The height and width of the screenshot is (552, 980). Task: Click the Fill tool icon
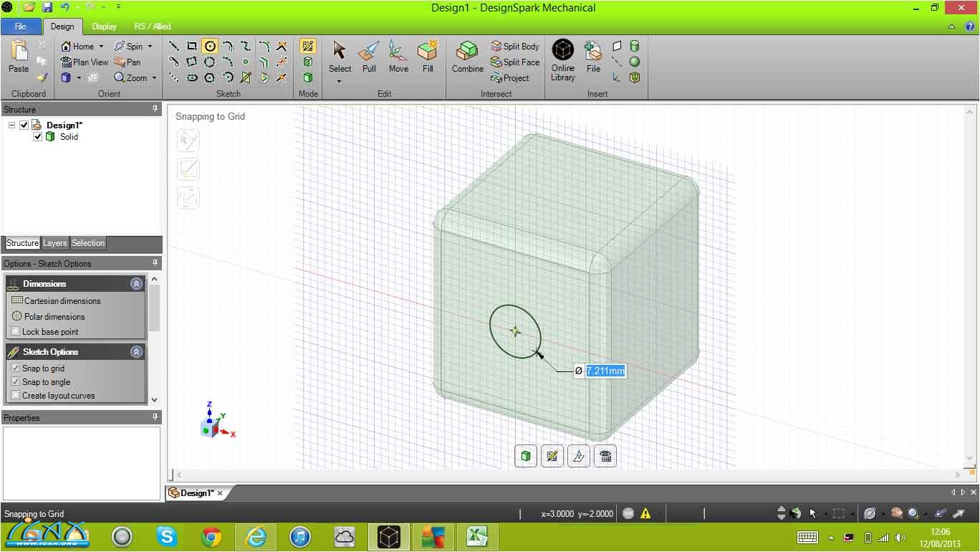click(428, 57)
